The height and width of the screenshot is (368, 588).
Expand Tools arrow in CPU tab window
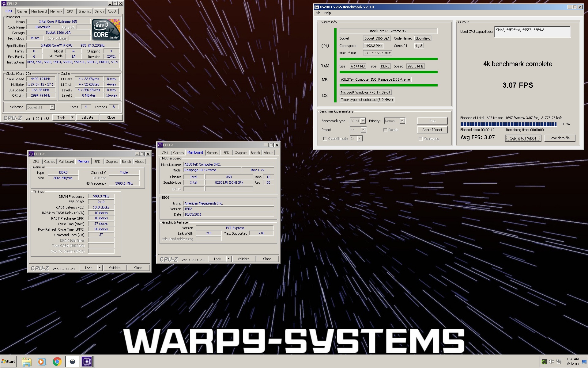(x=72, y=117)
